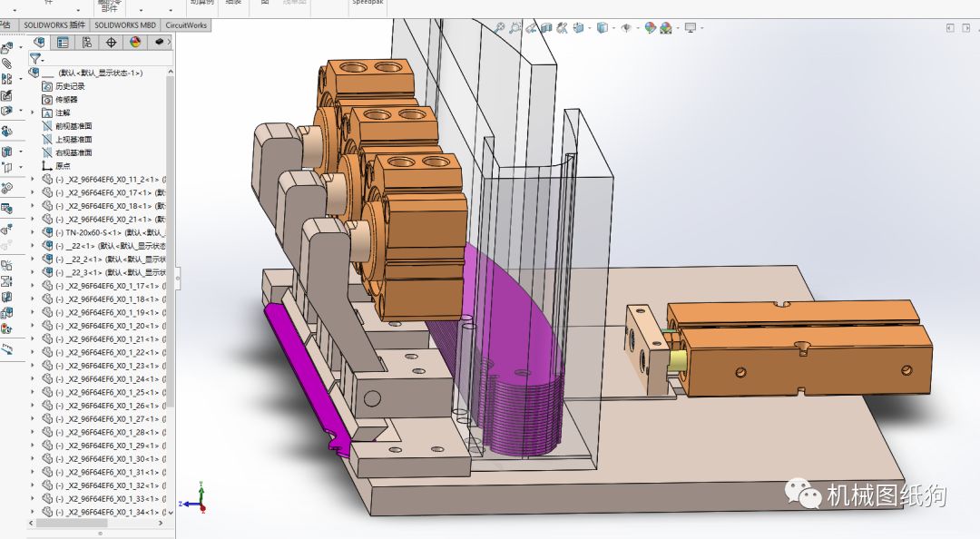Viewport: 980px width, 539px height.
Task: Select the 原点 origin item
Action: coord(63,166)
